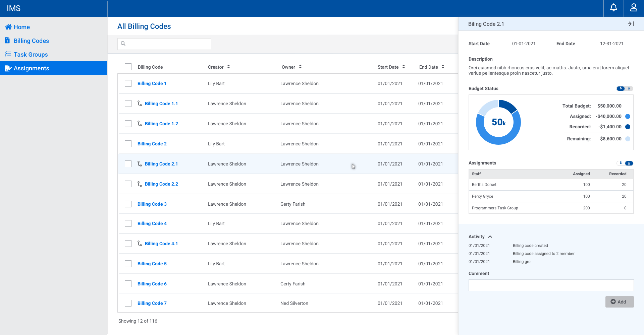This screenshot has height=335, width=644.
Task: Open the user profile icon
Action: (634, 8)
